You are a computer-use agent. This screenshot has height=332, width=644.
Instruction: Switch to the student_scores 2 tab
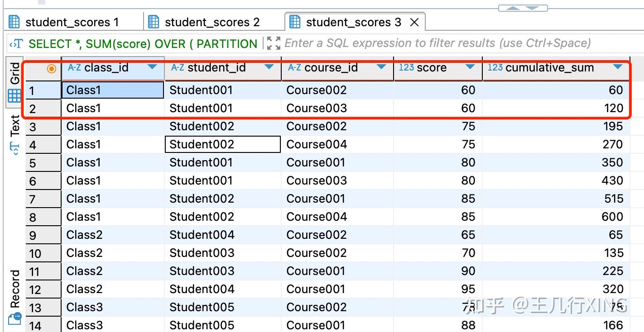(213, 21)
